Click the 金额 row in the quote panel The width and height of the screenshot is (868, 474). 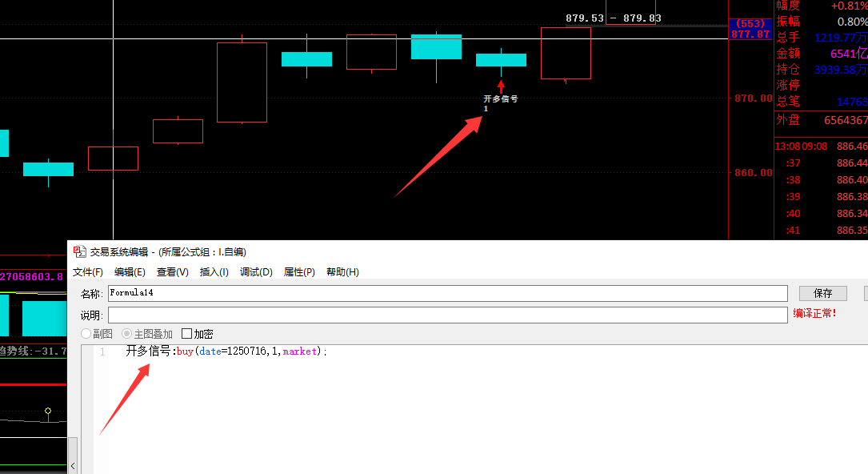822,54
